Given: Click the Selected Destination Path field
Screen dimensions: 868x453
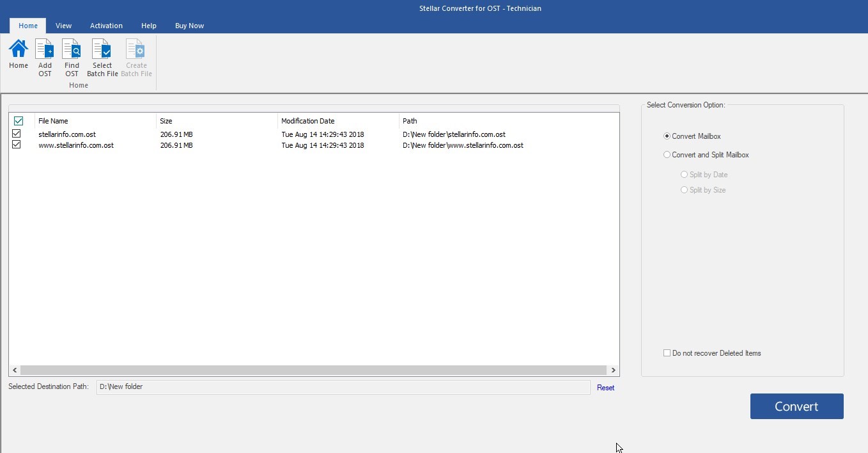Looking at the screenshot, I should coord(343,387).
